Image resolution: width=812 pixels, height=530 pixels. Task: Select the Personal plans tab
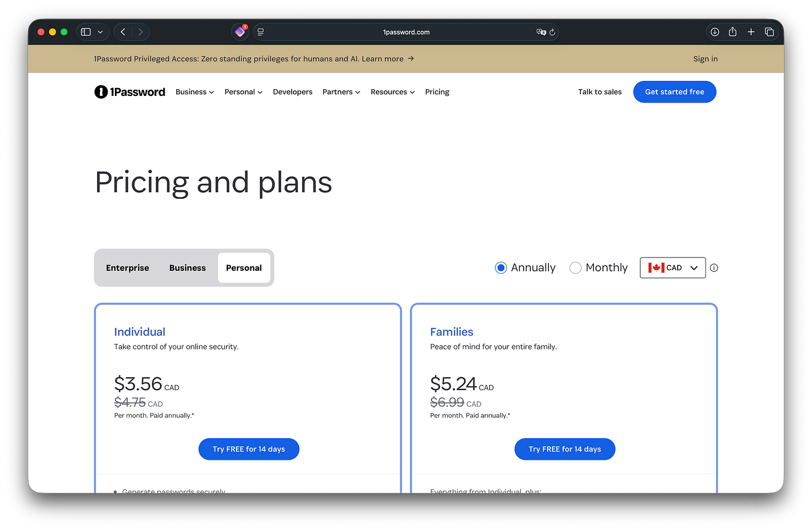[244, 268]
